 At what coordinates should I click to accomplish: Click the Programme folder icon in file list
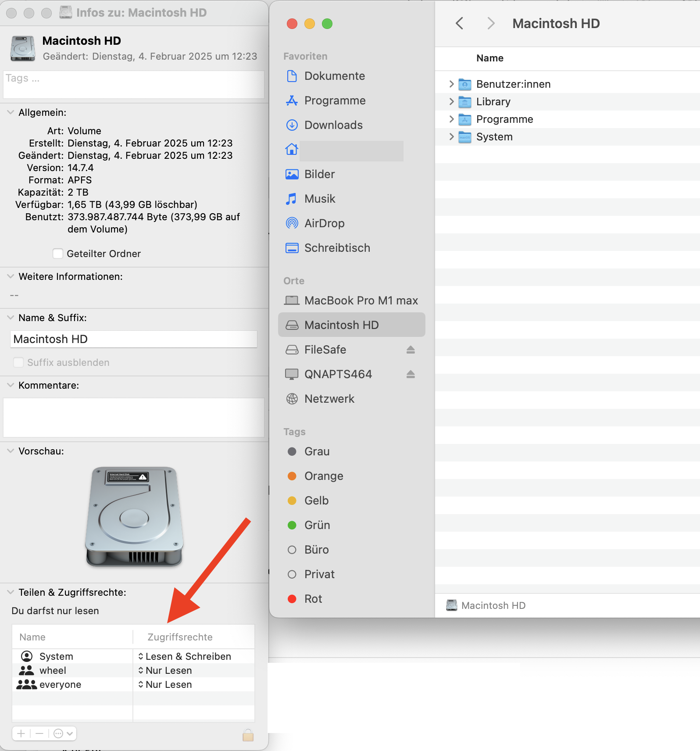464,119
